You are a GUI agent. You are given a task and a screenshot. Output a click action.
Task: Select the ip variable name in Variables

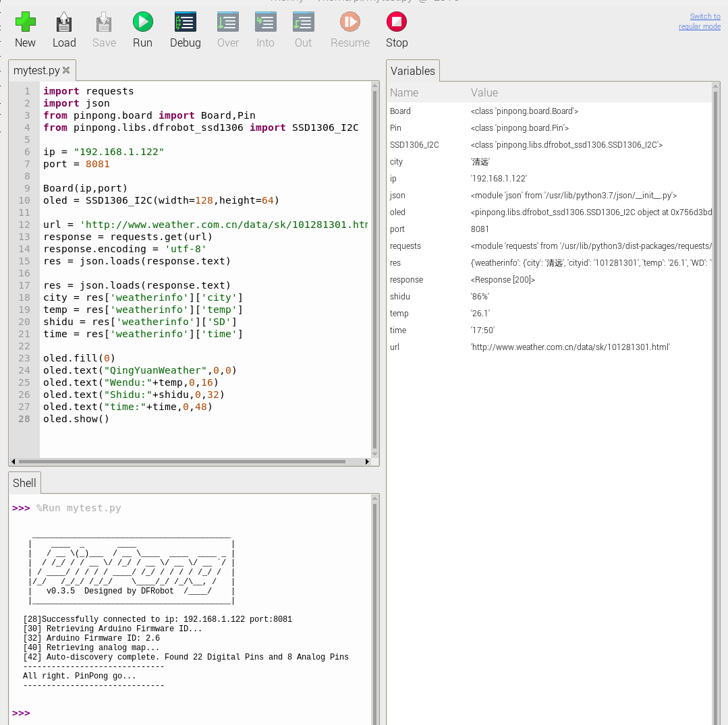pyautogui.click(x=393, y=178)
